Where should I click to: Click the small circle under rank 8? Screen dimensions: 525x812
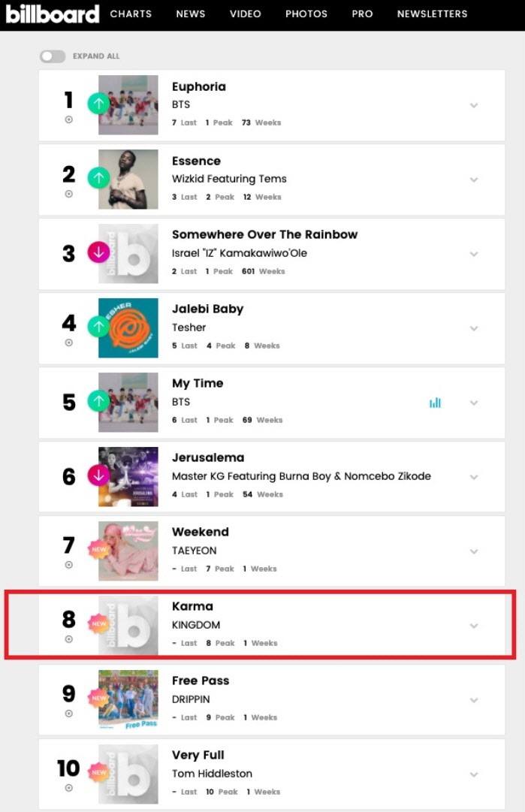pyautogui.click(x=69, y=639)
